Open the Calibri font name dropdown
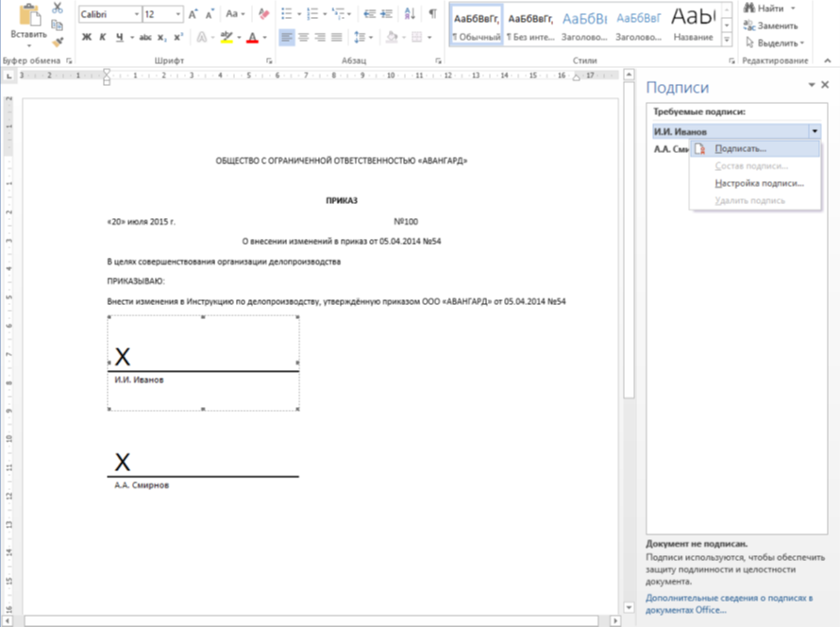Viewport: 840px width, 627px height. click(137, 14)
